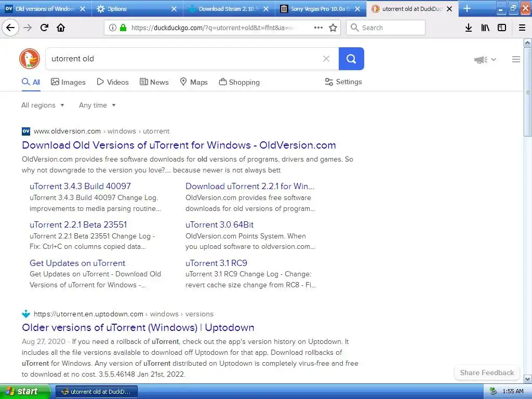This screenshot has width=532, height=399.
Task: Open the Firefox hamburger menu
Action: 522,28
